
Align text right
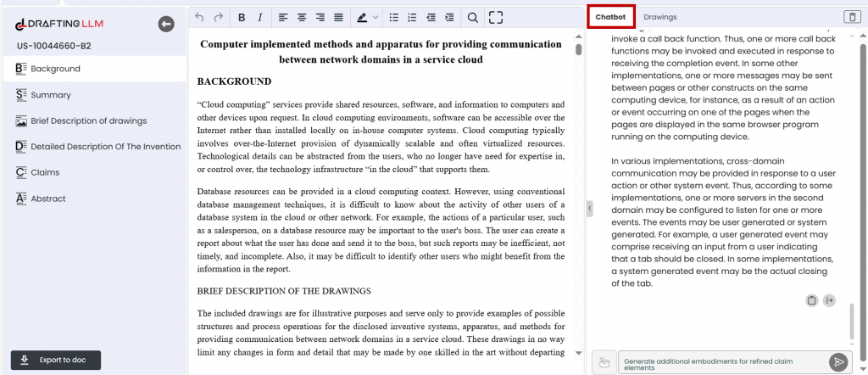coord(320,18)
